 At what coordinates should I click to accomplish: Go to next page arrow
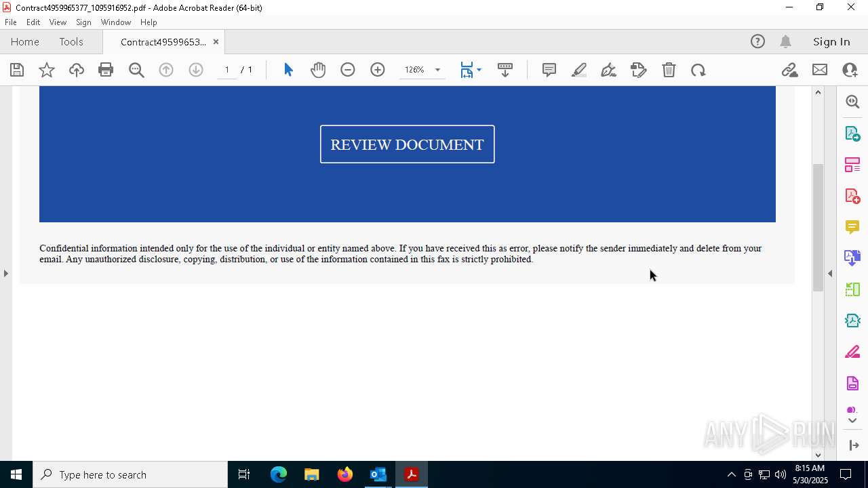196,70
